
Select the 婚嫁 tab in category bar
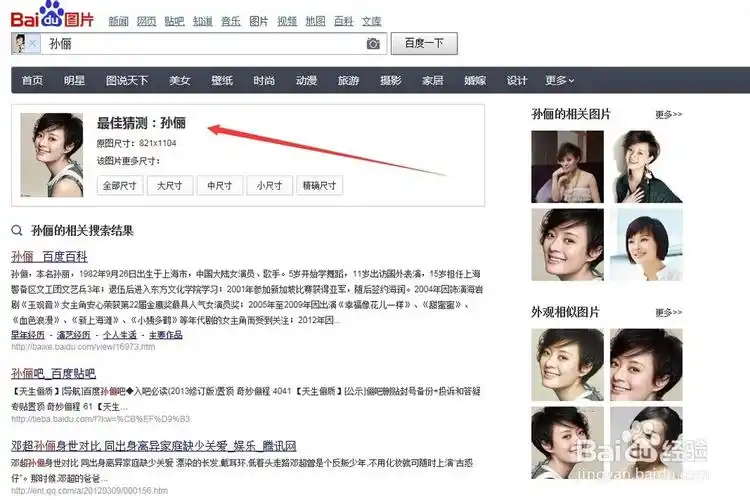click(475, 80)
